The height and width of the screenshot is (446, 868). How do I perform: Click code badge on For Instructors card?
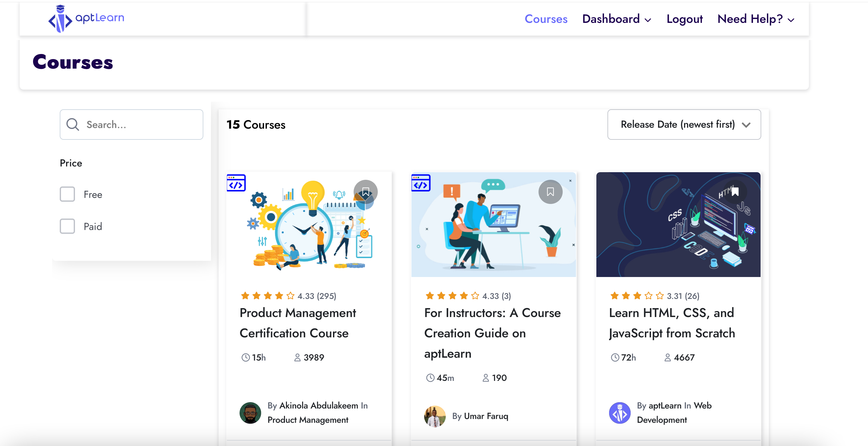pyautogui.click(x=421, y=183)
